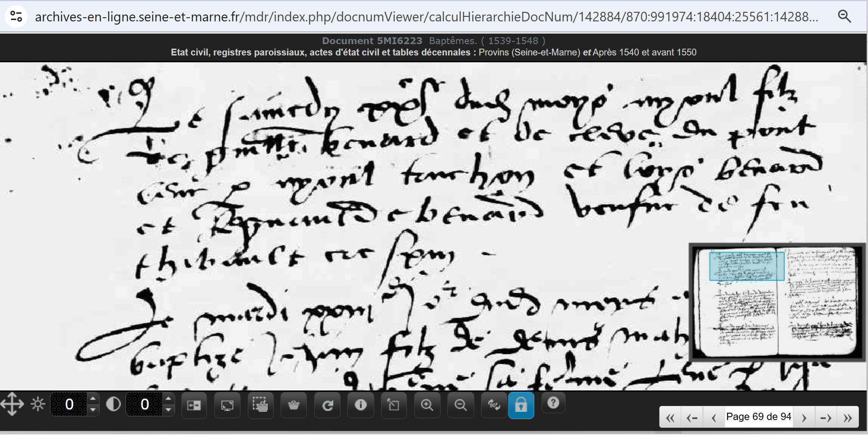Click the circular arrow reset button
The width and height of the screenshot is (868, 435).
click(327, 405)
